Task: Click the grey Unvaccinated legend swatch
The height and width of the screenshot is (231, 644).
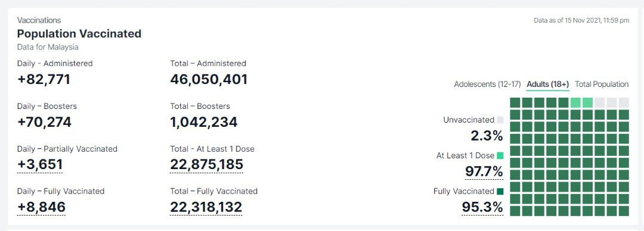Action: click(500, 120)
